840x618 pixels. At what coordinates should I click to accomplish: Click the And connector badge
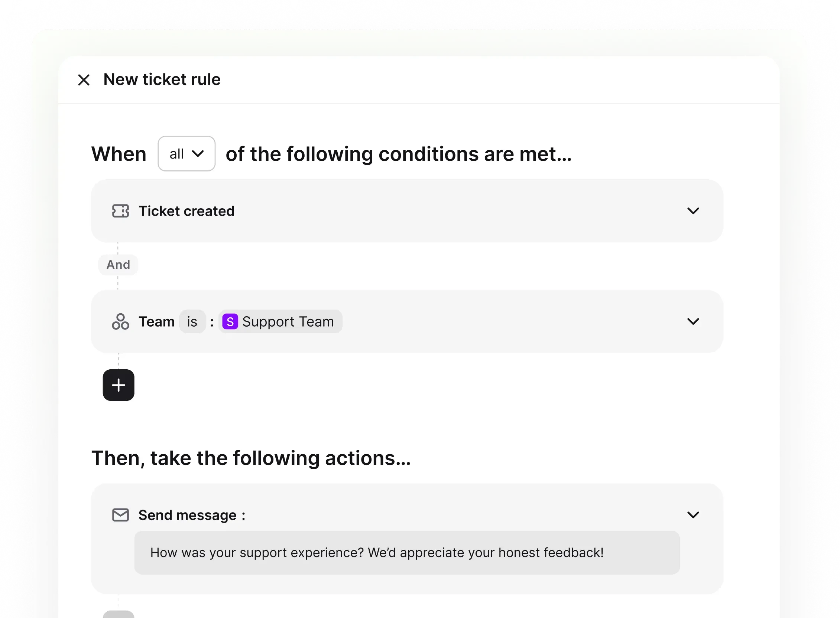click(117, 265)
